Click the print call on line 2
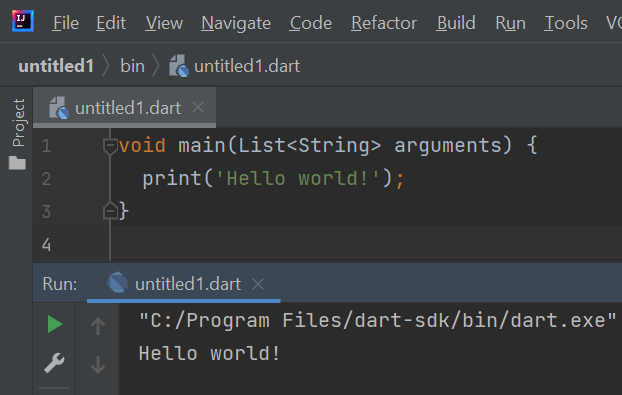Image resolution: width=622 pixels, height=395 pixels. point(172,179)
